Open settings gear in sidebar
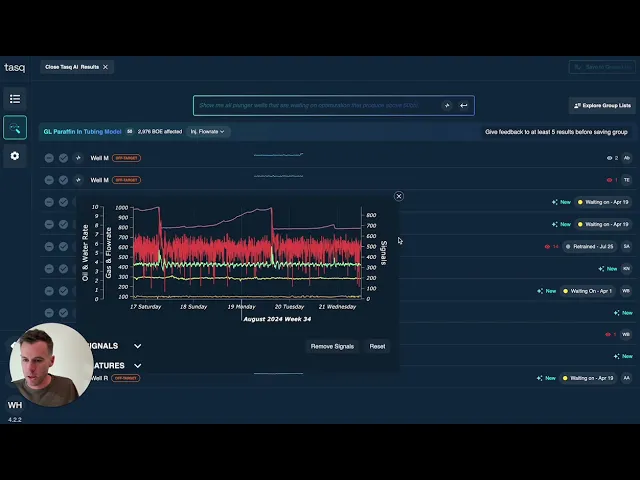Image resolution: width=640 pixels, height=480 pixels. pyautogui.click(x=15, y=156)
